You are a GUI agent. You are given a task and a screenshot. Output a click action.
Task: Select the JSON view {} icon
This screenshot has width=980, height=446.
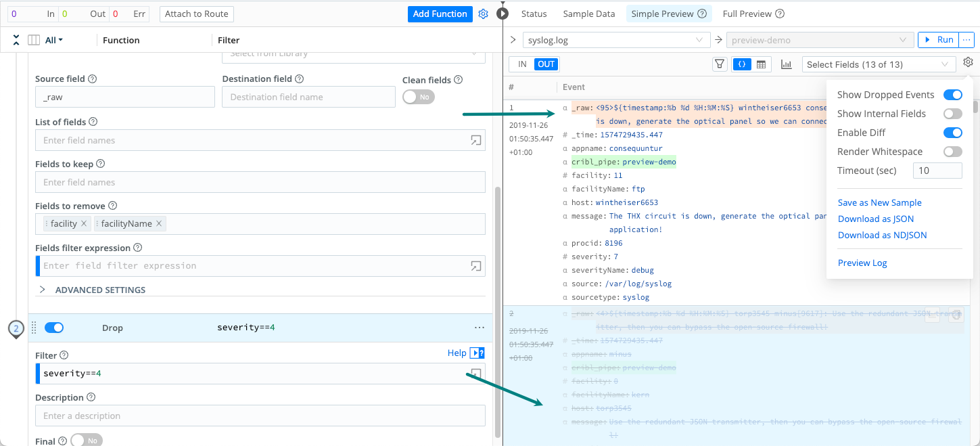tap(742, 64)
